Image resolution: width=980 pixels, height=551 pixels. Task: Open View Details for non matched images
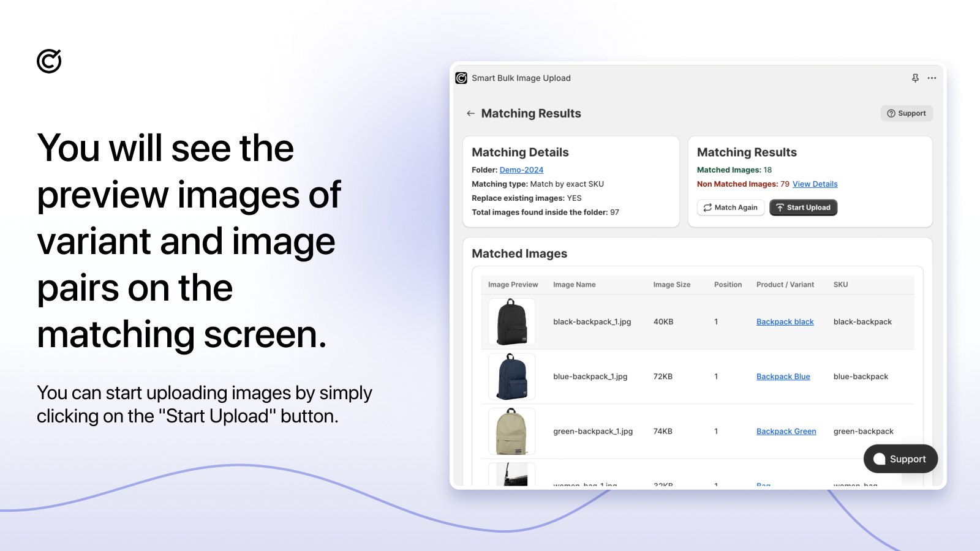coord(815,184)
